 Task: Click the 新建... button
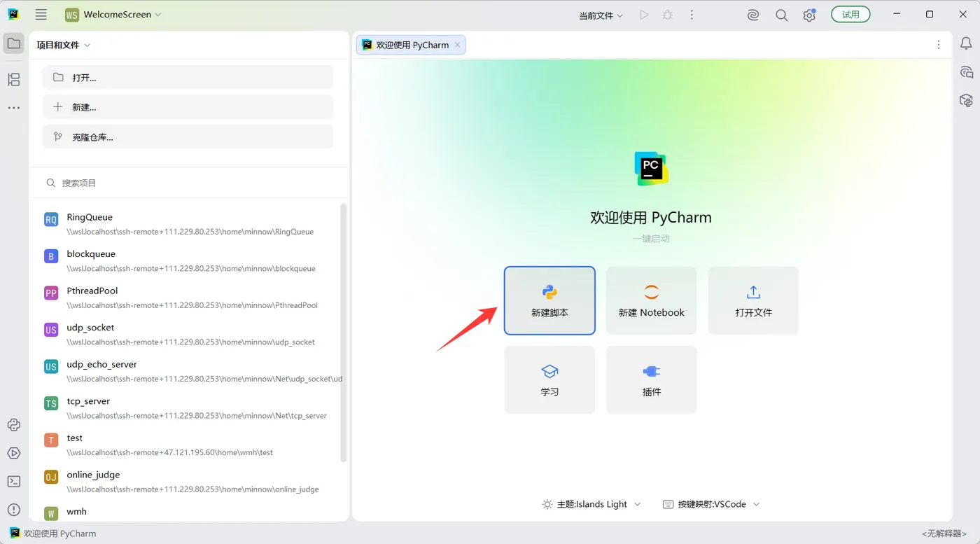click(188, 107)
